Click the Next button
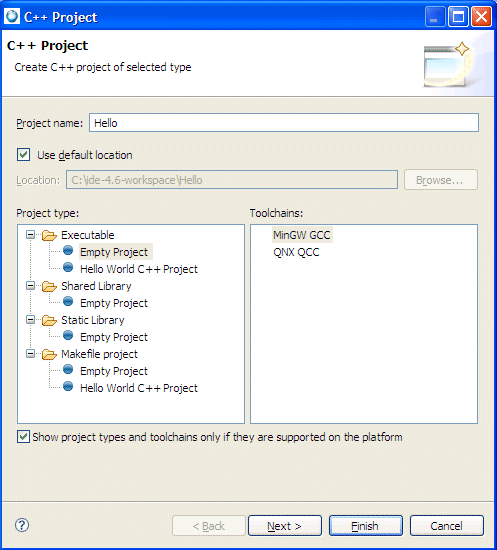The width and height of the screenshot is (497, 550). pos(285,525)
